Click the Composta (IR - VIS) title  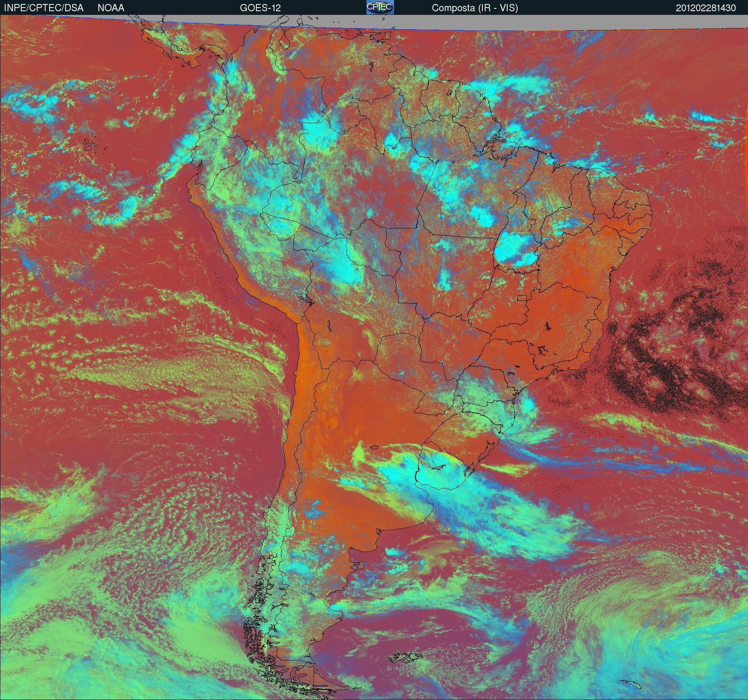[x=475, y=8]
